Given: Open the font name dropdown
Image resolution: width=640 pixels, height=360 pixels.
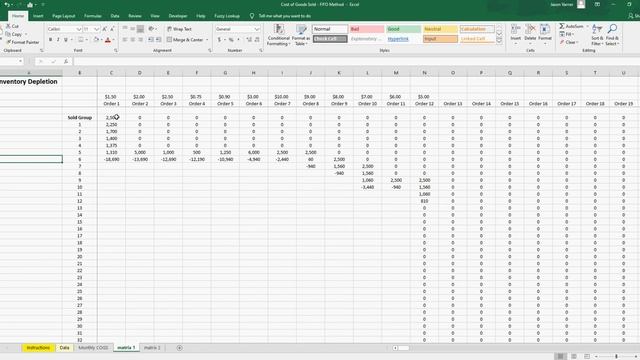Looking at the screenshot, I should click(x=78, y=29).
